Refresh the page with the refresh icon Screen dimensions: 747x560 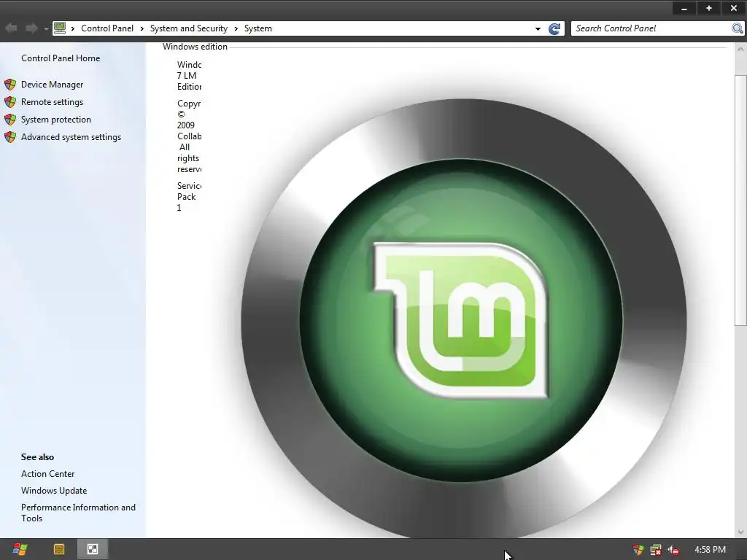click(554, 28)
